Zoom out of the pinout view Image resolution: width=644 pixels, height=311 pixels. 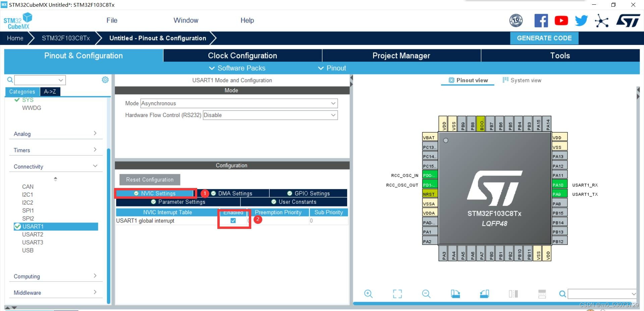(x=426, y=294)
